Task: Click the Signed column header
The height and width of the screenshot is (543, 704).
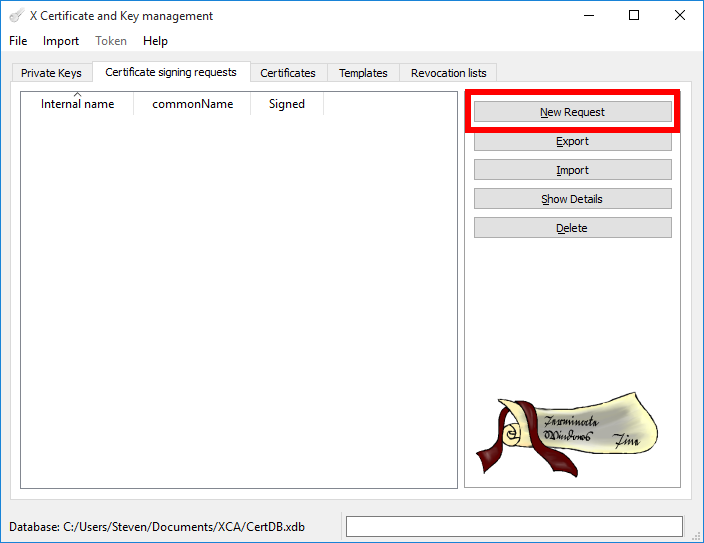Action: click(x=287, y=104)
